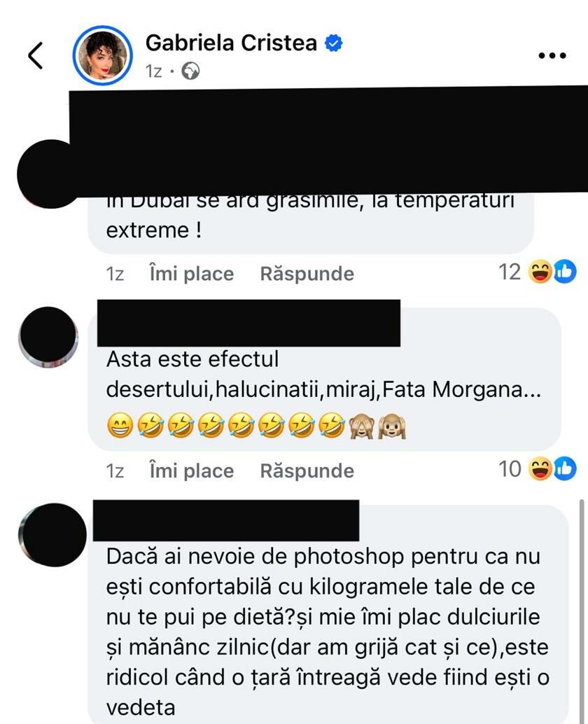Click the globe public-visibility icon

click(190, 71)
